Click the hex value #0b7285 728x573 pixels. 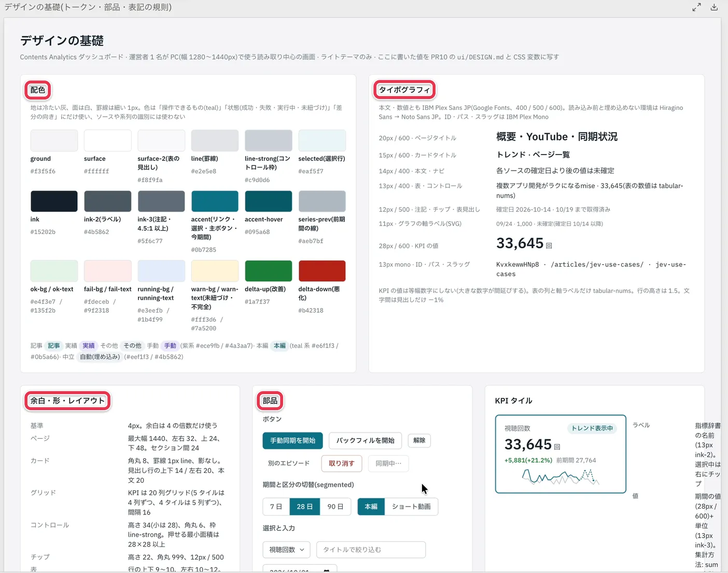[x=203, y=250]
